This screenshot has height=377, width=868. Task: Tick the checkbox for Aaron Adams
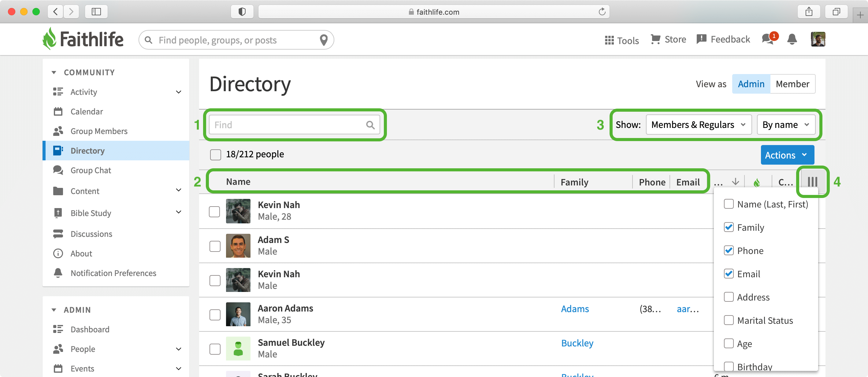pos(215,315)
